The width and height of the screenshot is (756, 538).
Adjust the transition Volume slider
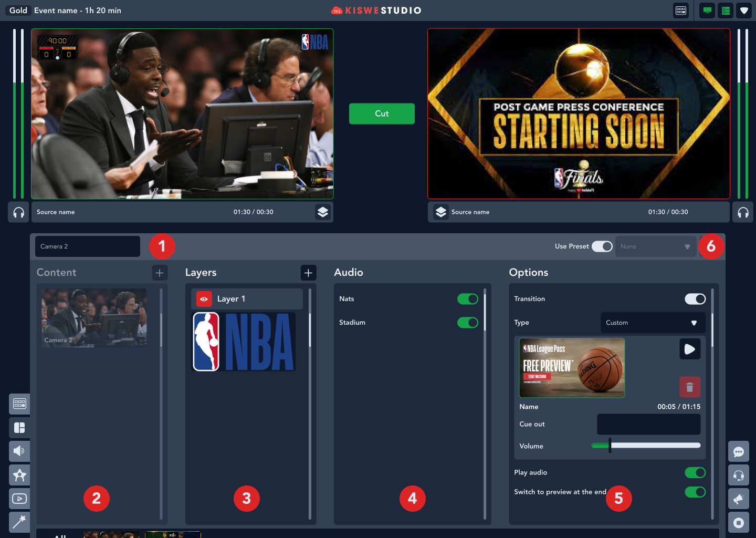point(646,446)
